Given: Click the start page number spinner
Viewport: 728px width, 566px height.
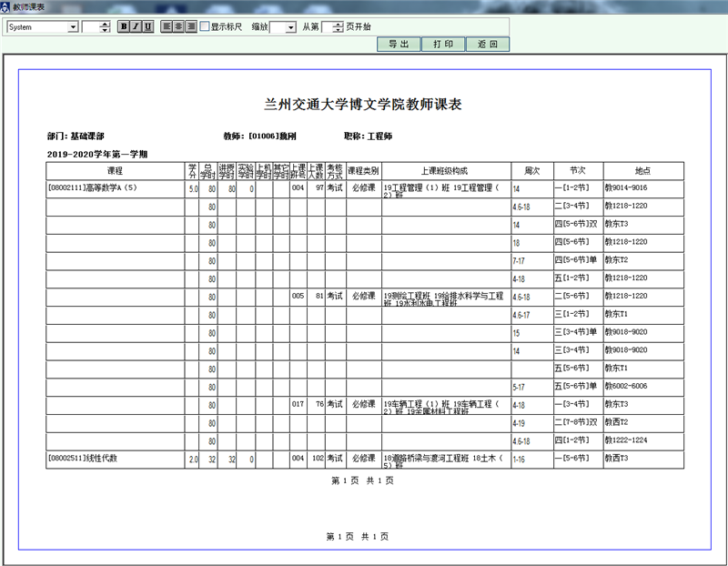Looking at the screenshot, I should (339, 27).
